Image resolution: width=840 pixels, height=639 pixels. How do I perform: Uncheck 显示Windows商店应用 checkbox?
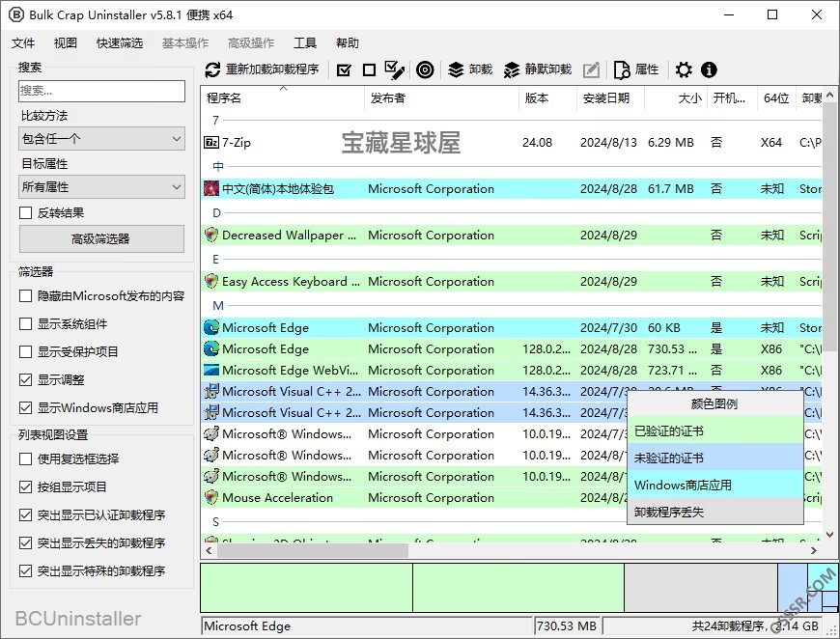tap(26, 407)
